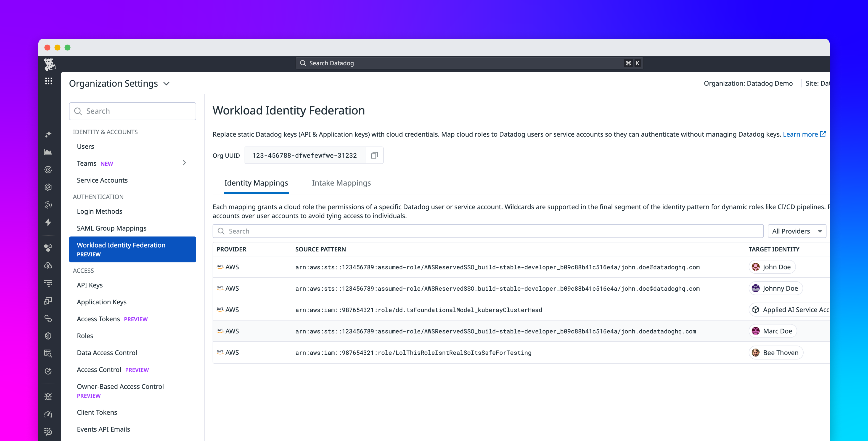
Task: Click the Org UUID value field
Action: (x=304, y=155)
